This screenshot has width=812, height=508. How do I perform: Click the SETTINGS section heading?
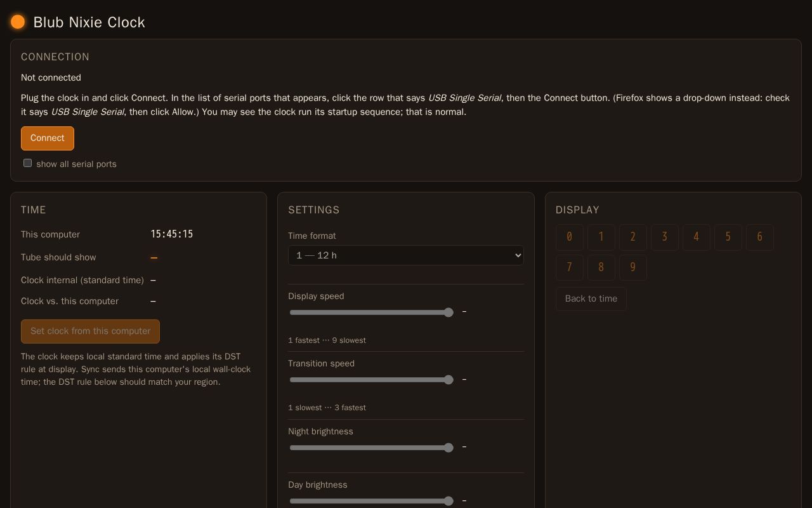click(x=314, y=210)
